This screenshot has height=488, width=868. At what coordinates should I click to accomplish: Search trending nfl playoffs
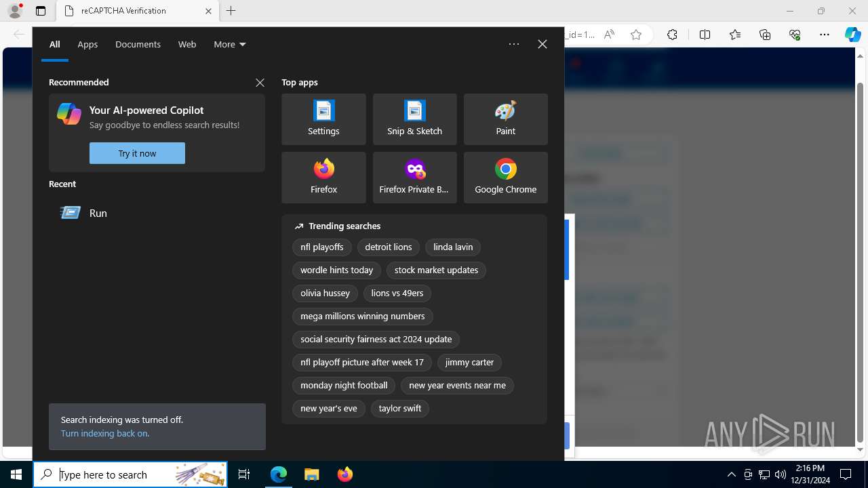(322, 247)
